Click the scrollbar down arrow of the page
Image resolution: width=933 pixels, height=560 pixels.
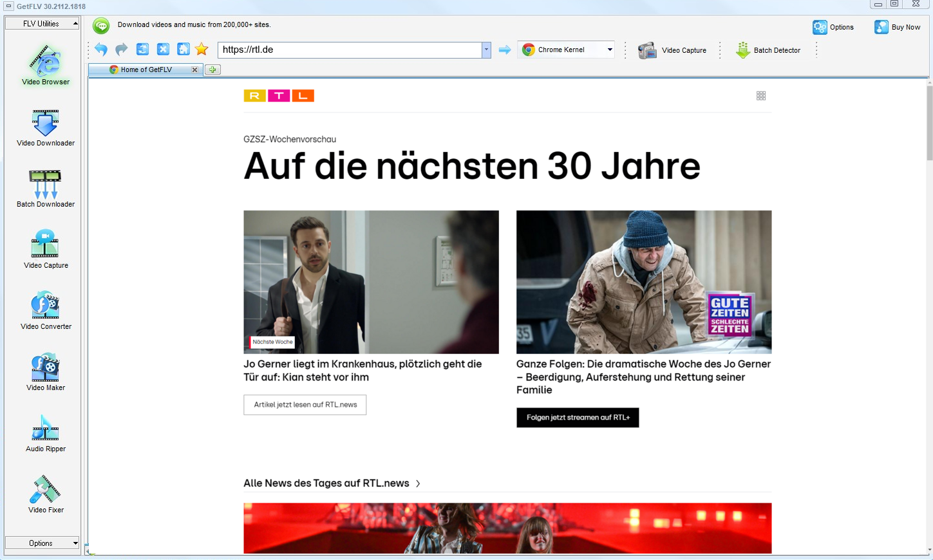tap(929, 551)
